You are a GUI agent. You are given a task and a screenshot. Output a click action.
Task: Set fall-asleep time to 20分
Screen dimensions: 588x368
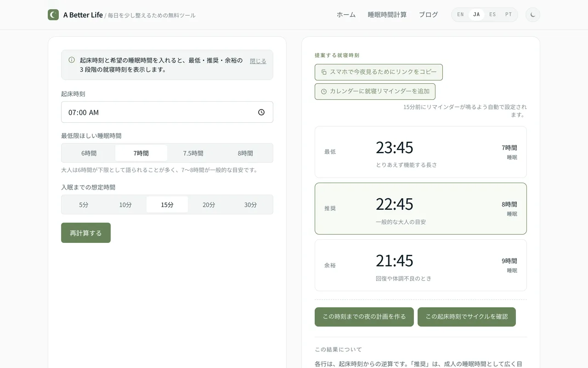[209, 205]
